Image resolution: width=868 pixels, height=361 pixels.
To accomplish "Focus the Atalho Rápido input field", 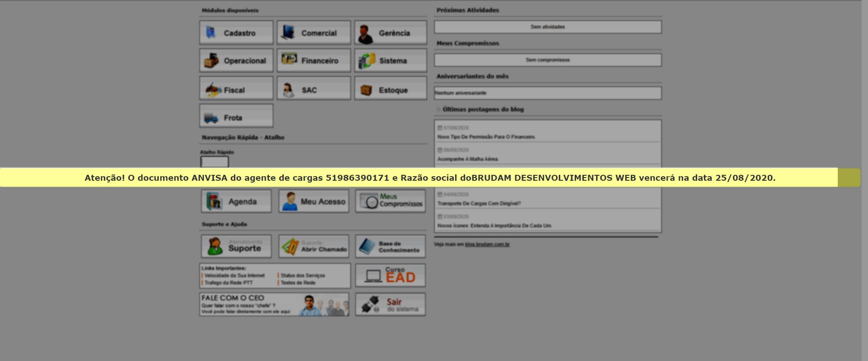I will click(x=214, y=162).
